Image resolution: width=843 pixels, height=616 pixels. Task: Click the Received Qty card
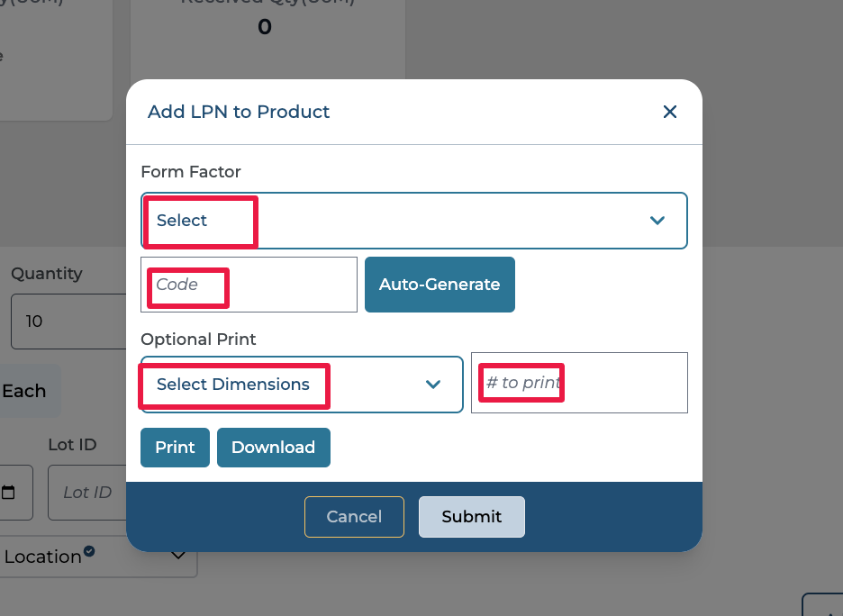(267, 36)
